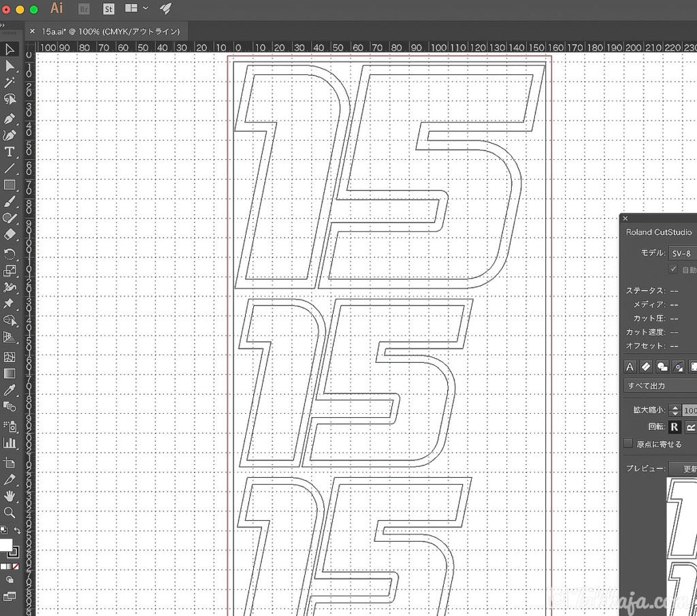Select the Eraser tool
697x616 pixels.
point(10,234)
